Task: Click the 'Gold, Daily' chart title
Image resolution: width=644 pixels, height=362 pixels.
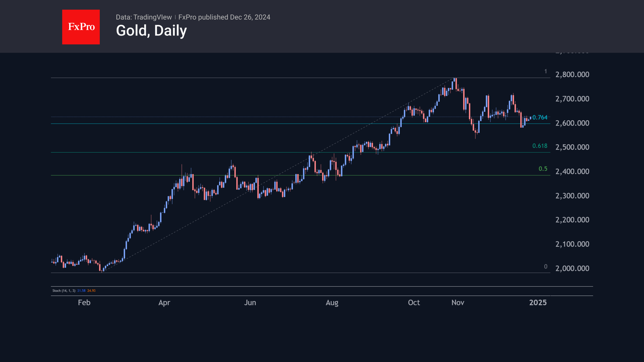Action: point(151,31)
